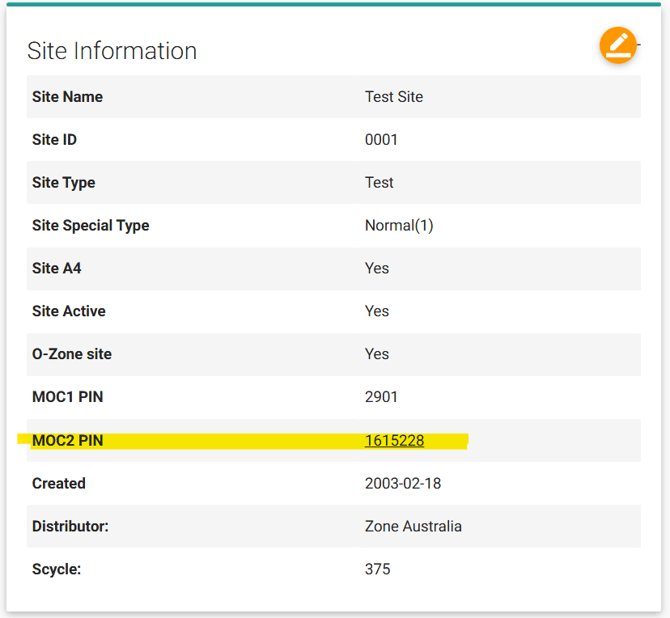Select the Created date 2003-02-18
This screenshot has width=670, height=618.
point(403,484)
